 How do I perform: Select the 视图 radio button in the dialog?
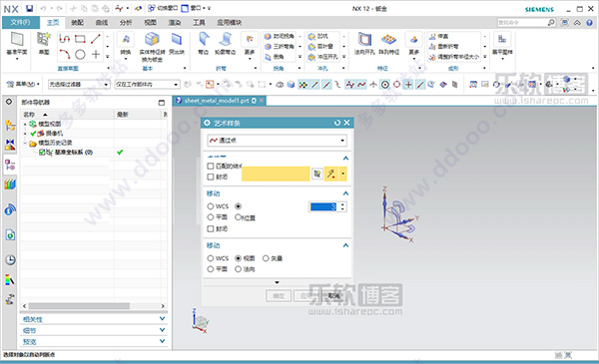coord(238,258)
